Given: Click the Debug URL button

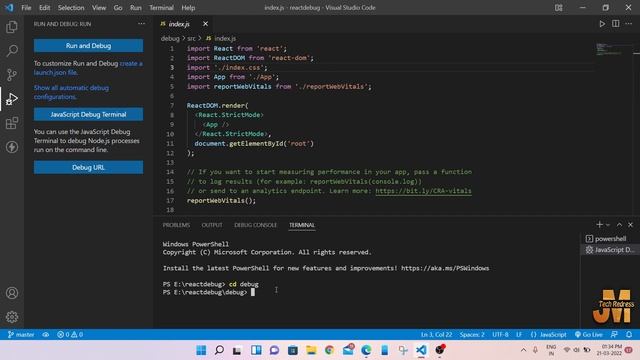Looking at the screenshot, I should (x=89, y=167).
